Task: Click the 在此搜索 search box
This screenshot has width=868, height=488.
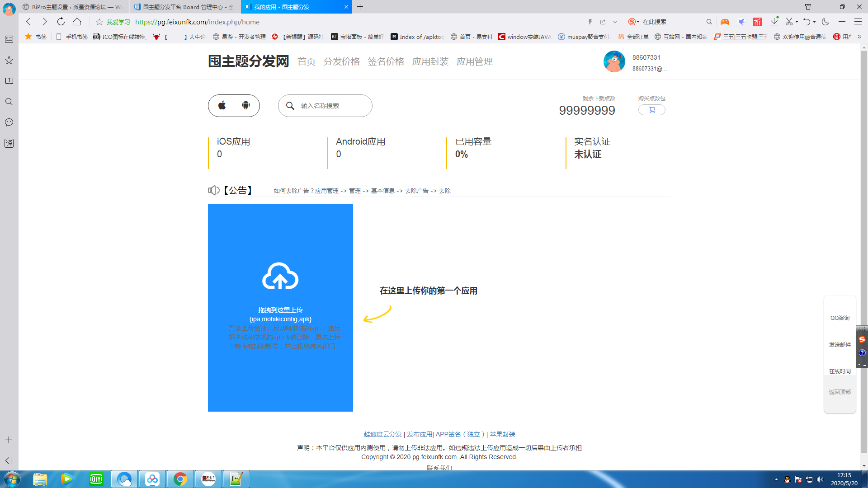Action: pos(671,22)
